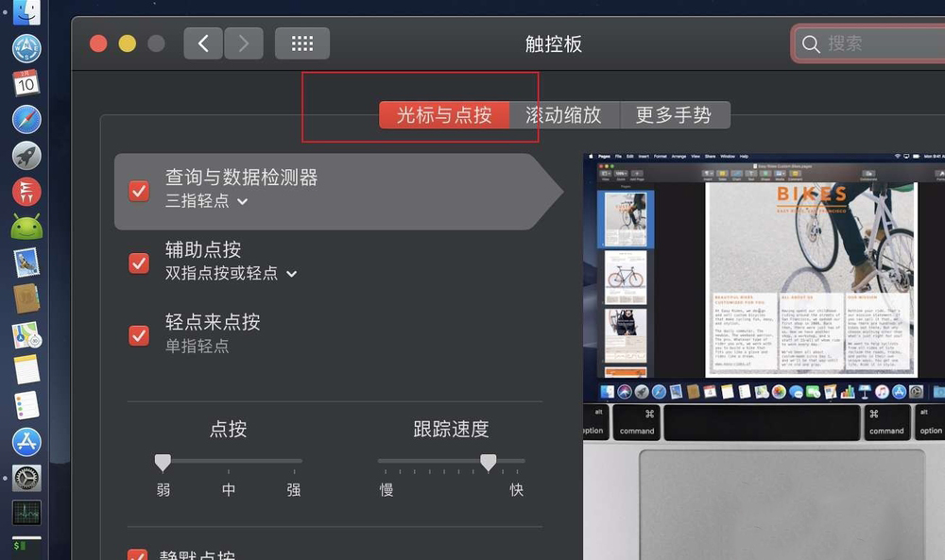This screenshot has height=560, width=945.
Task: Go forward with the right arrow button
Action: [x=244, y=43]
